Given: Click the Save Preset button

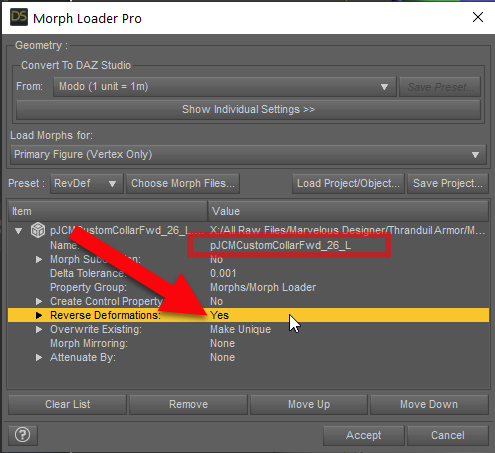Looking at the screenshot, I should (440, 87).
